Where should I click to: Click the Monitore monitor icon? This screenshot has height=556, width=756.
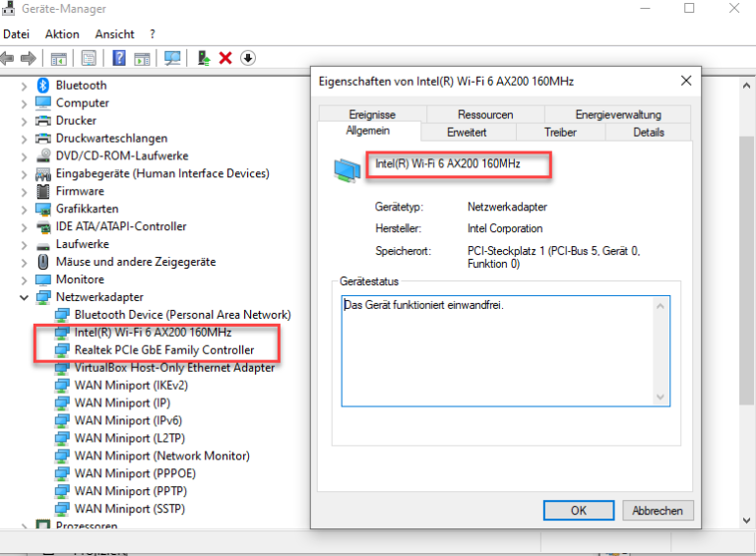pyautogui.click(x=43, y=279)
